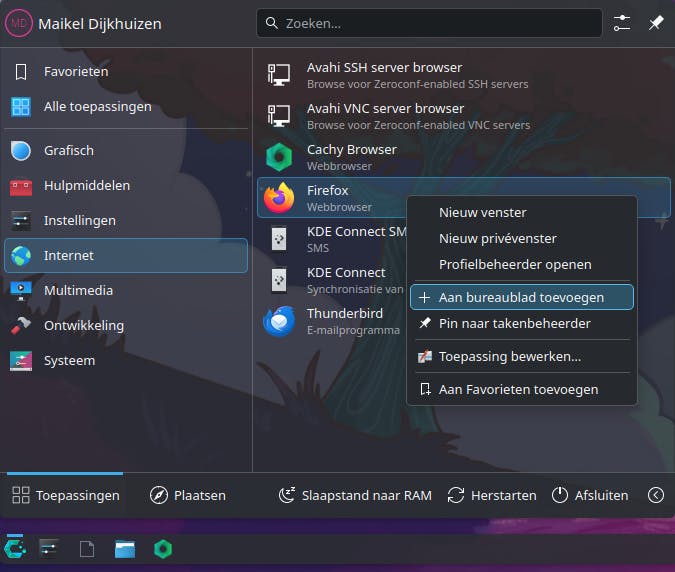
Task: Click the Herstarten button
Action: click(492, 495)
